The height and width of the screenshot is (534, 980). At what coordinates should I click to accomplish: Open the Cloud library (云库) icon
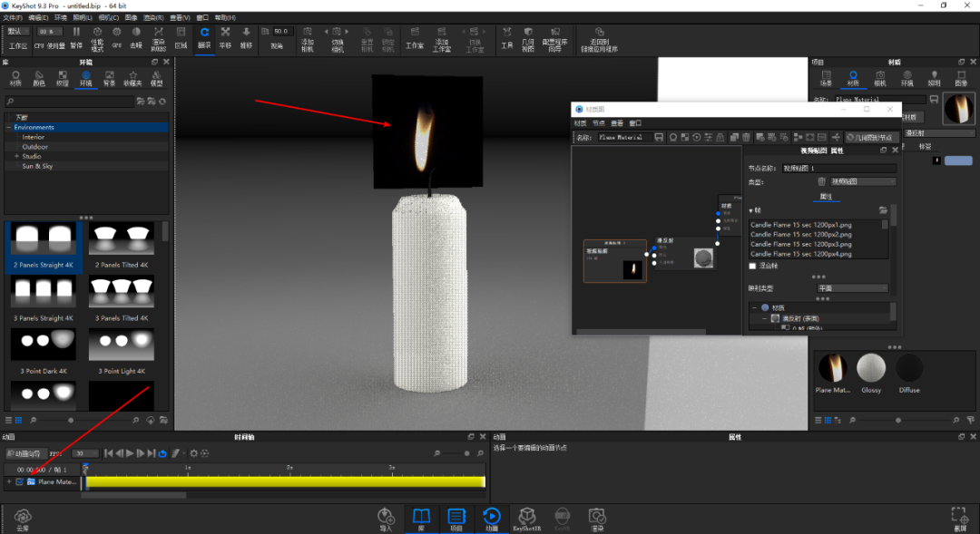click(23, 519)
